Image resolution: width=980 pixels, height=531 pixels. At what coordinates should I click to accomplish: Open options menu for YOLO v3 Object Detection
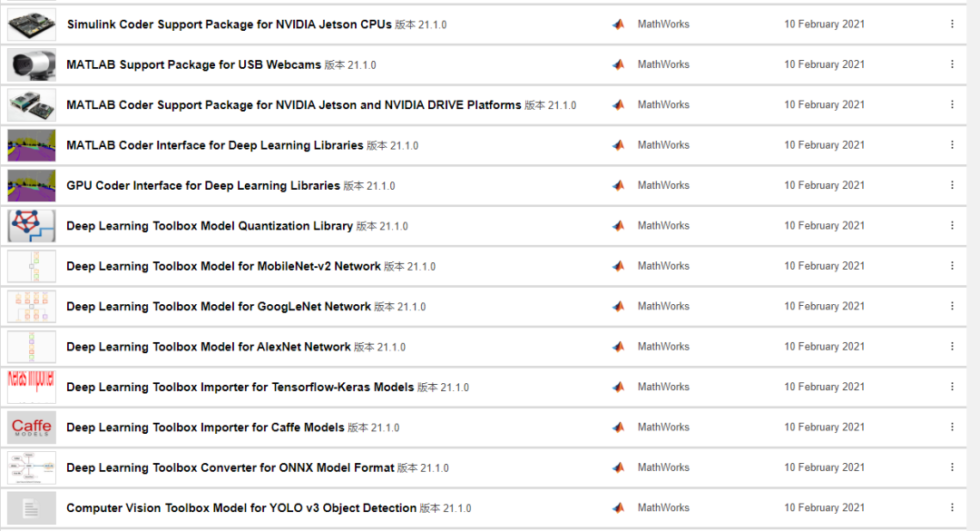(x=952, y=508)
